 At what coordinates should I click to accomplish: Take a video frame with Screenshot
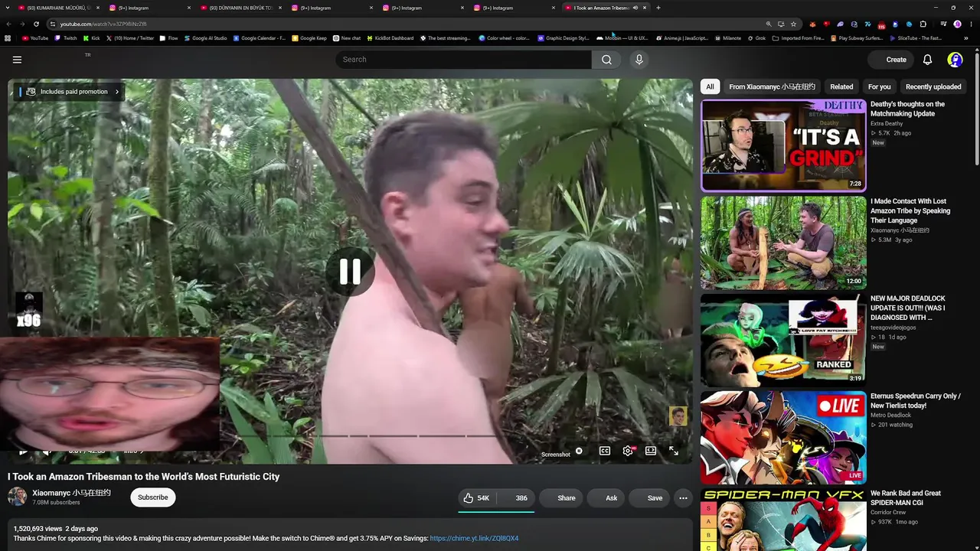click(x=556, y=455)
